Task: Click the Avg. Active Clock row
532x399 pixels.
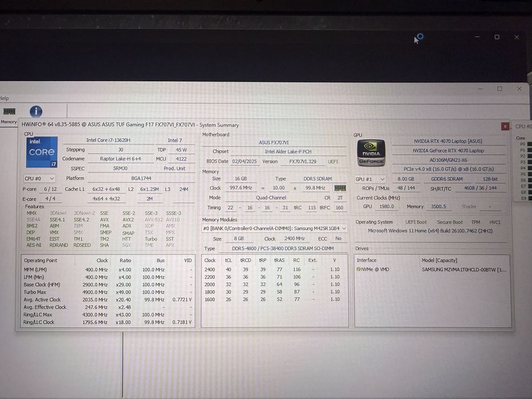Action: click(108, 300)
